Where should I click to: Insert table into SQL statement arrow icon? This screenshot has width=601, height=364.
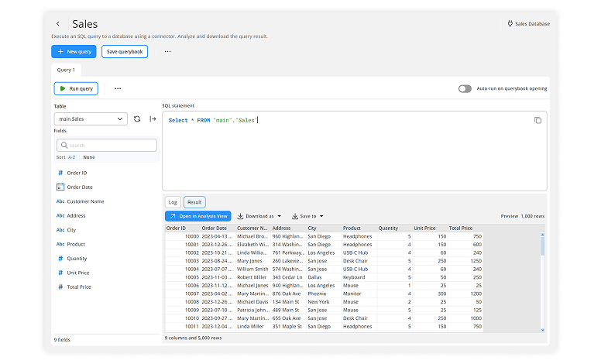153,118
